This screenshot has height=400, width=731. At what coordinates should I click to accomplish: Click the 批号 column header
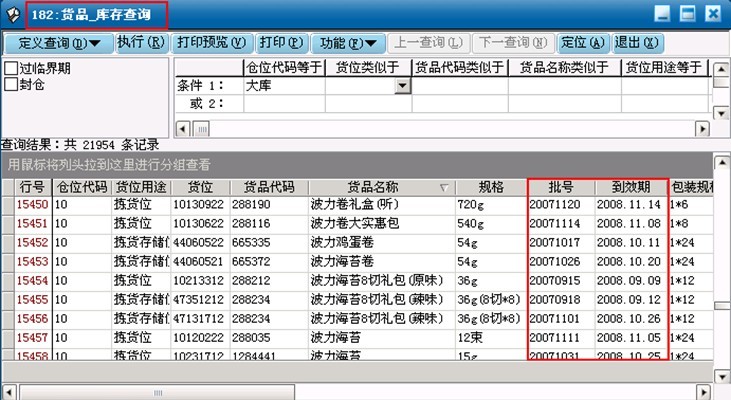560,187
